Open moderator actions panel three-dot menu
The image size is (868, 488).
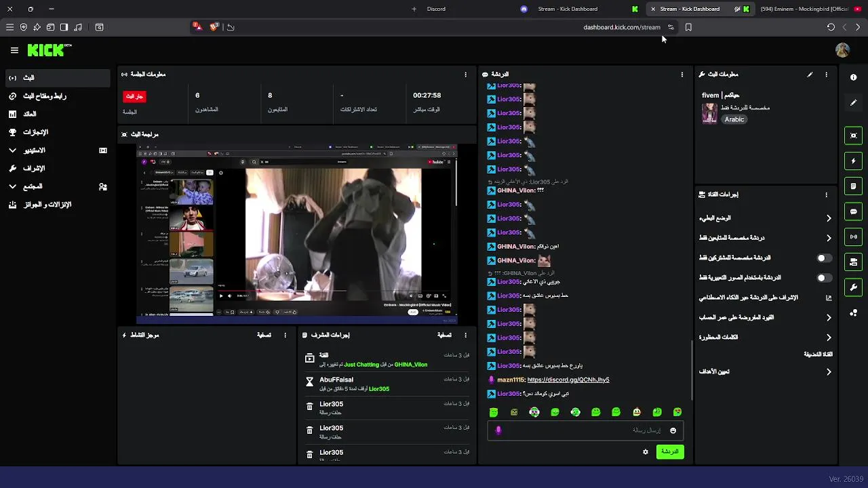click(x=465, y=335)
